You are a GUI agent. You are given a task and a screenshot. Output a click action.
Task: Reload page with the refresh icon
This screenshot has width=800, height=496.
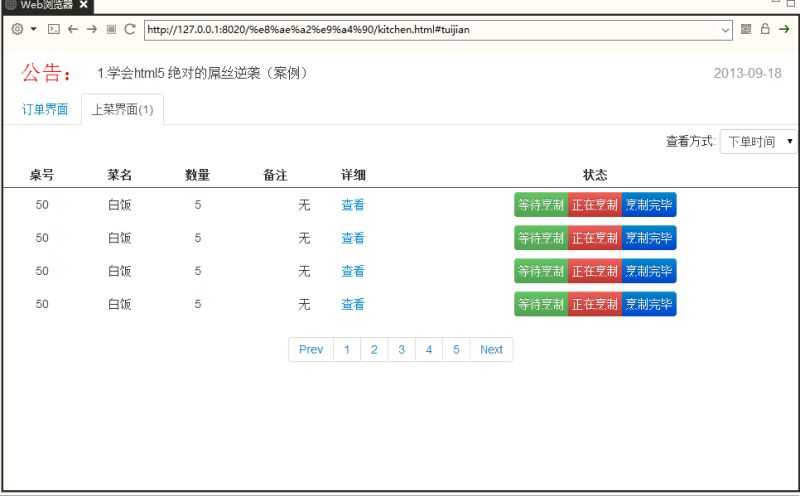[x=130, y=29]
